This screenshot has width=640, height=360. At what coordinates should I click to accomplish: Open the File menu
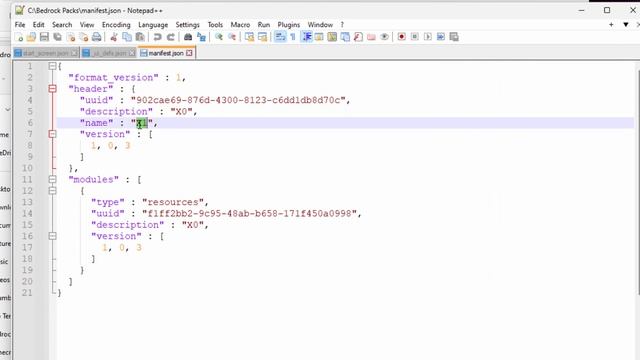tap(20, 25)
